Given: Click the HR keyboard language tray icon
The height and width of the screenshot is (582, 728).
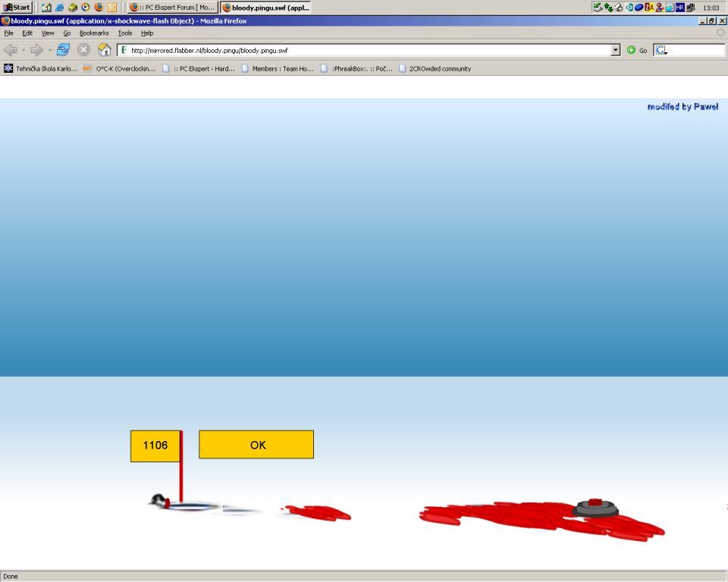Looking at the screenshot, I should (x=679, y=7).
